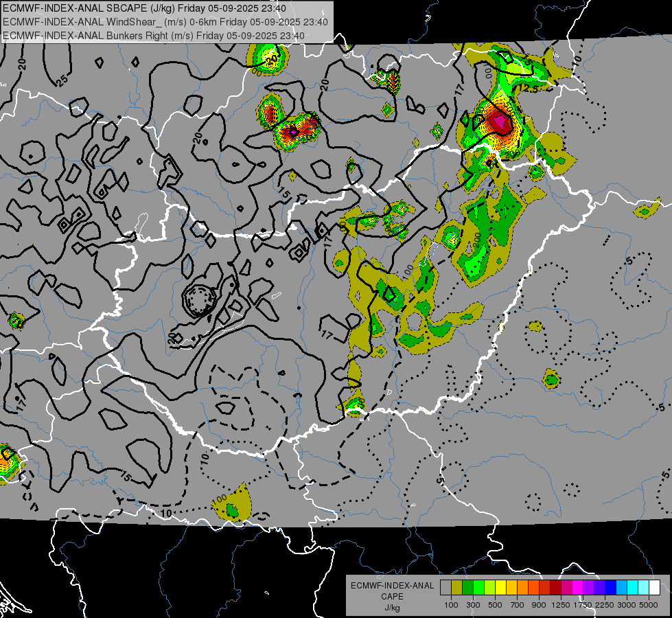Viewport: 672px width, 618px height.
Task: Select the bright magenta legend swatch
Action: tap(578, 587)
